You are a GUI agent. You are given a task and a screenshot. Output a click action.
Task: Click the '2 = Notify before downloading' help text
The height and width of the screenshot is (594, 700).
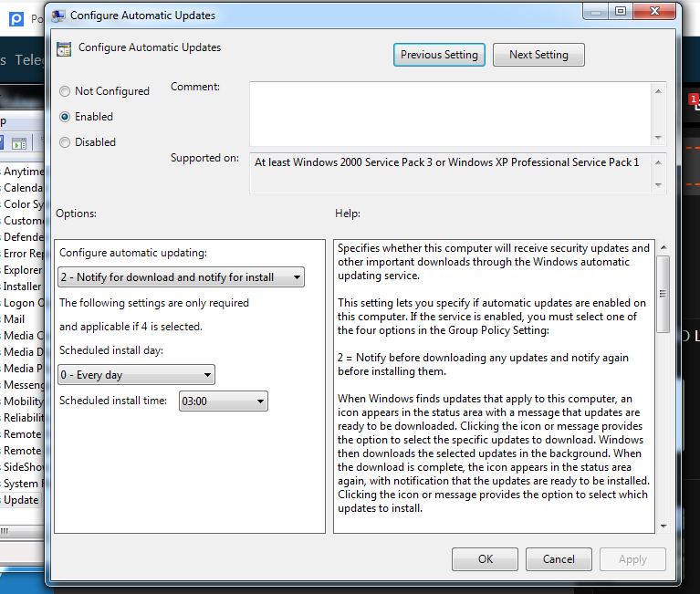(x=483, y=365)
